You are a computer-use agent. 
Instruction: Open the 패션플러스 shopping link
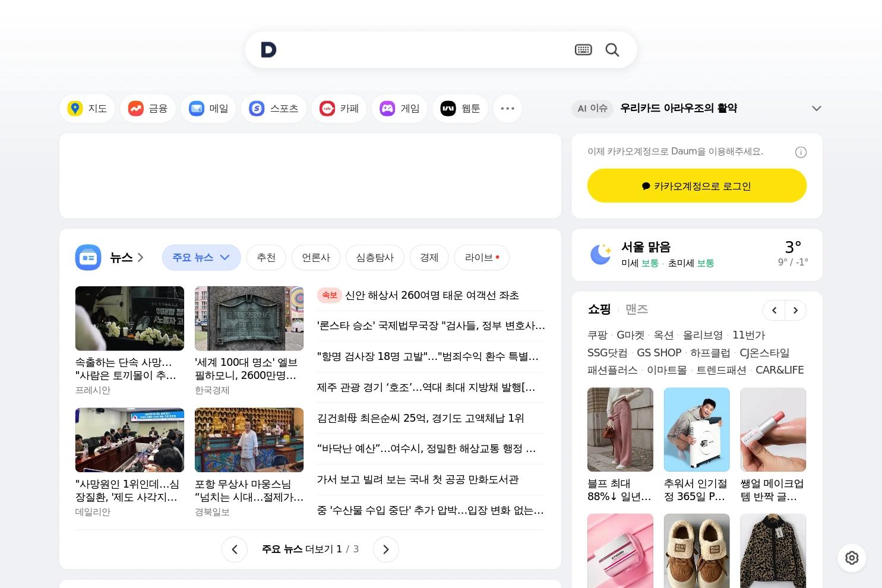[x=612, y=370]
